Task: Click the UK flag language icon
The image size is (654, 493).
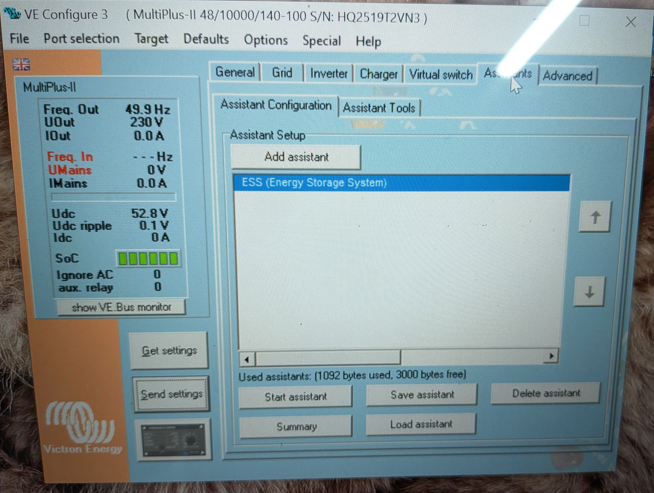Action: tap(21, 65)
